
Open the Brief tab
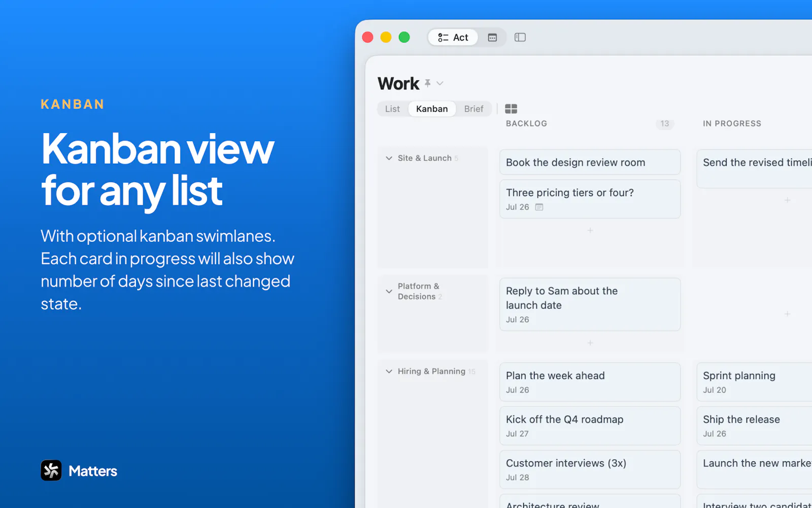(x=473, y=109)
